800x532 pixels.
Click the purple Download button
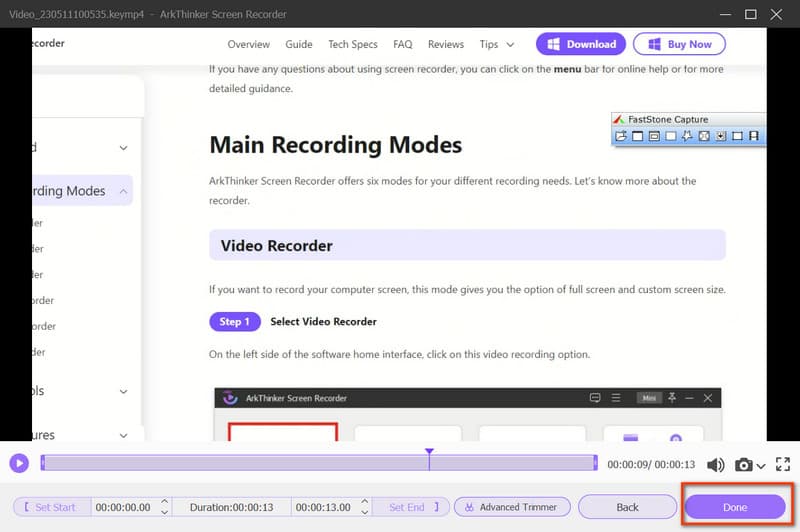click(x=581, y=44)
